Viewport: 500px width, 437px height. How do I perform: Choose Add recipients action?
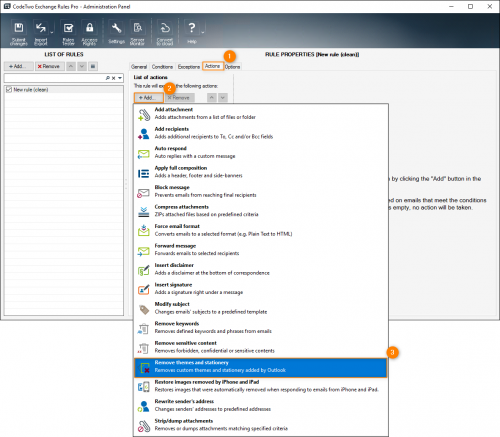(261, 133)
